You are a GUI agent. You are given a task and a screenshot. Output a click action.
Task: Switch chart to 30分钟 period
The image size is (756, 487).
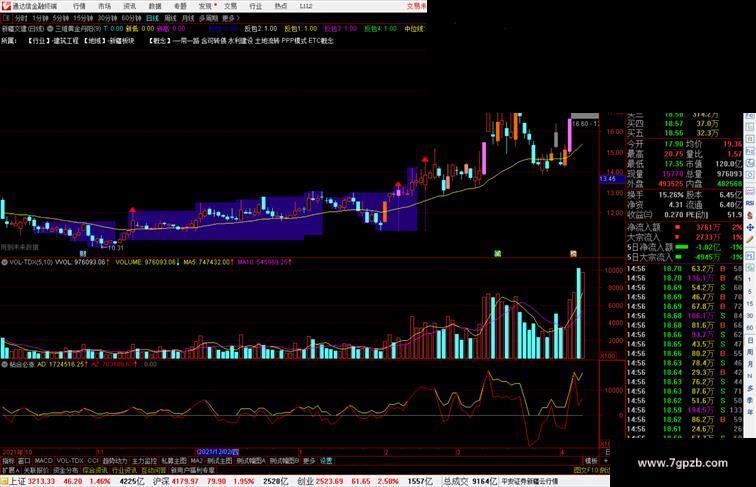[x=107, y=18]
